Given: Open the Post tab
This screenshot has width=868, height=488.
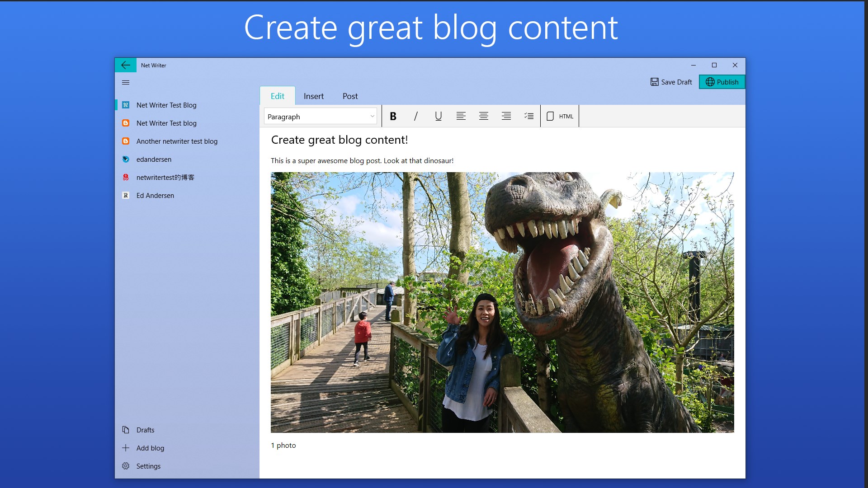Looking at the screenshot, I should click(350, 96).
